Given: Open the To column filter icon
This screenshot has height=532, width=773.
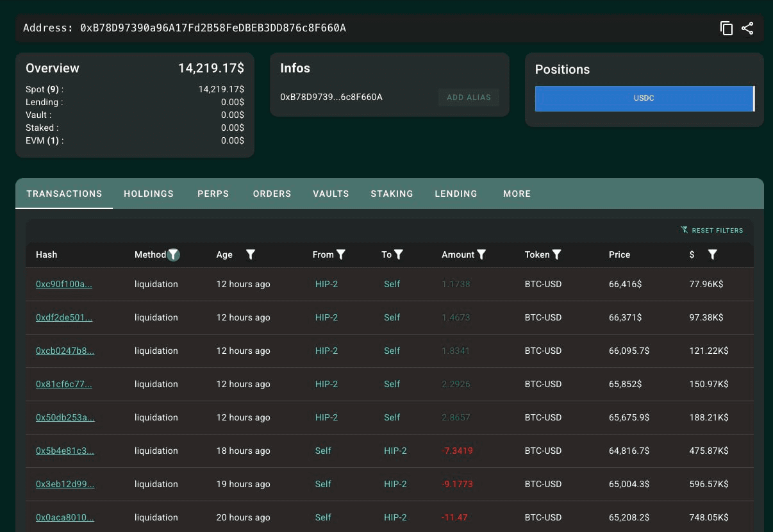Looking at the screenshot, I should (399, 254).
